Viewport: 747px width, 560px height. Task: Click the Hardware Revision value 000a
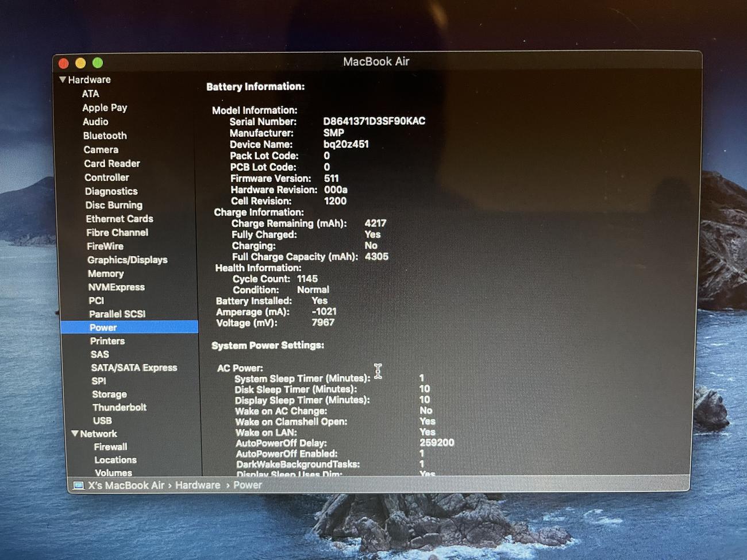[336, 190]
